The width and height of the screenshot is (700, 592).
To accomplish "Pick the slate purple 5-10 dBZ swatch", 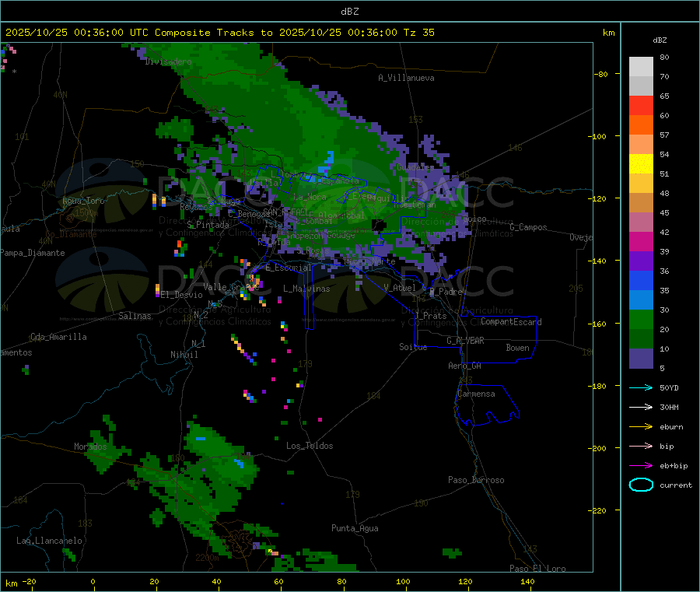I will point(641,359).
